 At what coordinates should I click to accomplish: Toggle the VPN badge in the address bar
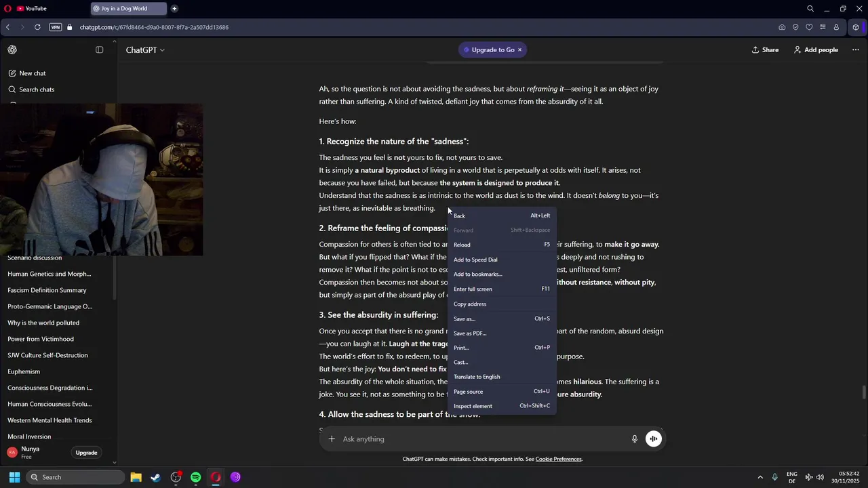click(56, 27)
